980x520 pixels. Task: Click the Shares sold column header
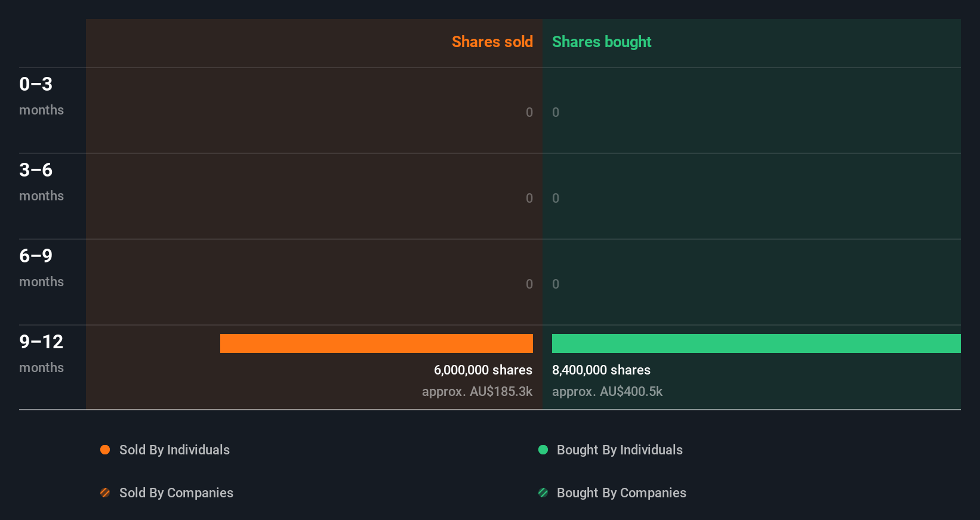492,42
